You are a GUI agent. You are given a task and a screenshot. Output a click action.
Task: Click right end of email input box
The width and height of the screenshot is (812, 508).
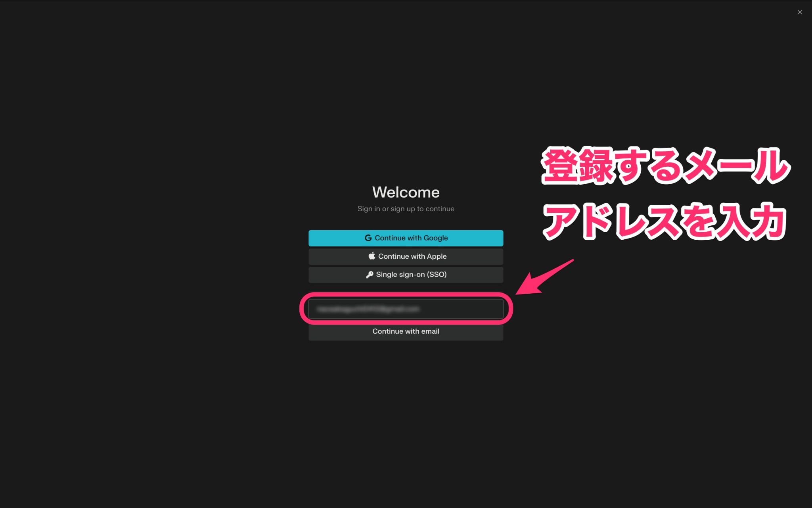[x=496, y=309]
